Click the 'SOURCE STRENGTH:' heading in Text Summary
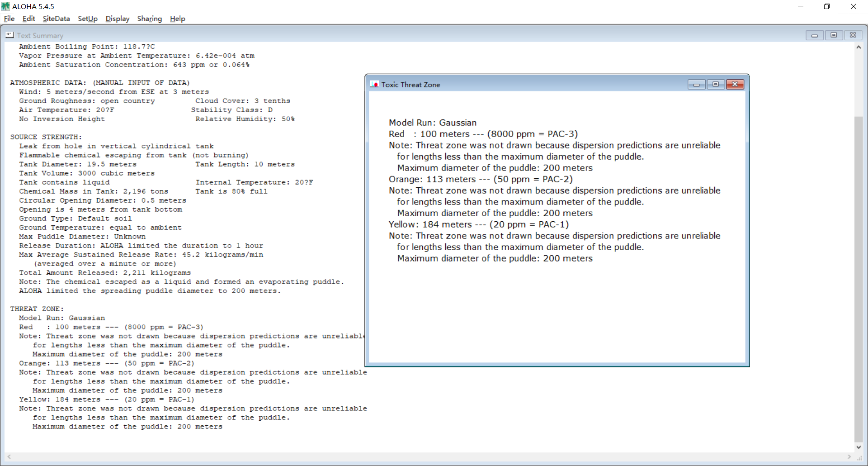The image size is (868, 466). [x=46, y=137]
